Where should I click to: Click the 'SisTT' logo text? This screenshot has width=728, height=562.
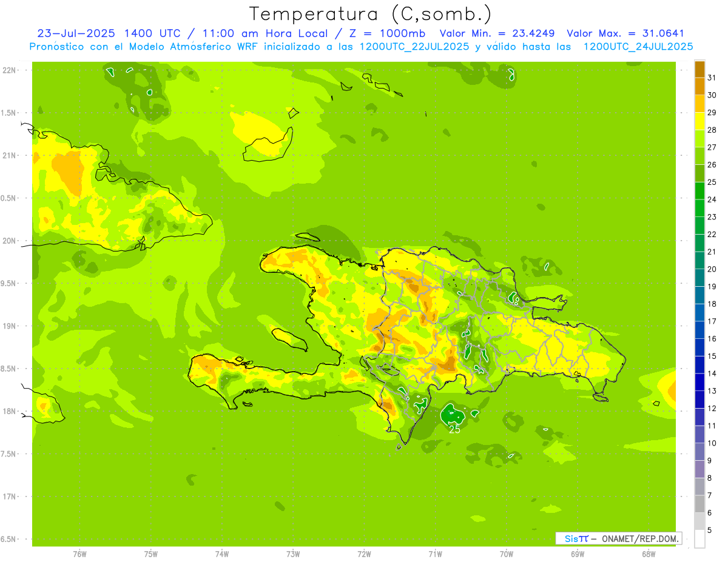(x=576, y=538)
